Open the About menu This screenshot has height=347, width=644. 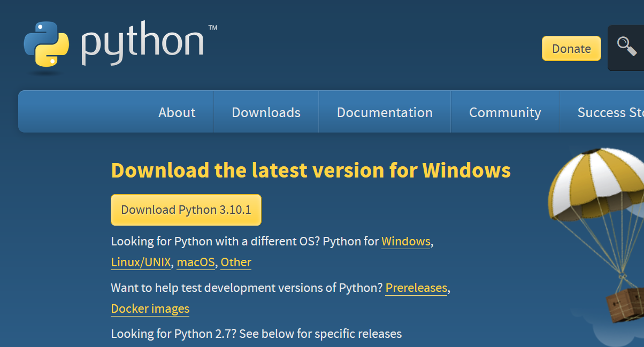(x=177, y=112)
